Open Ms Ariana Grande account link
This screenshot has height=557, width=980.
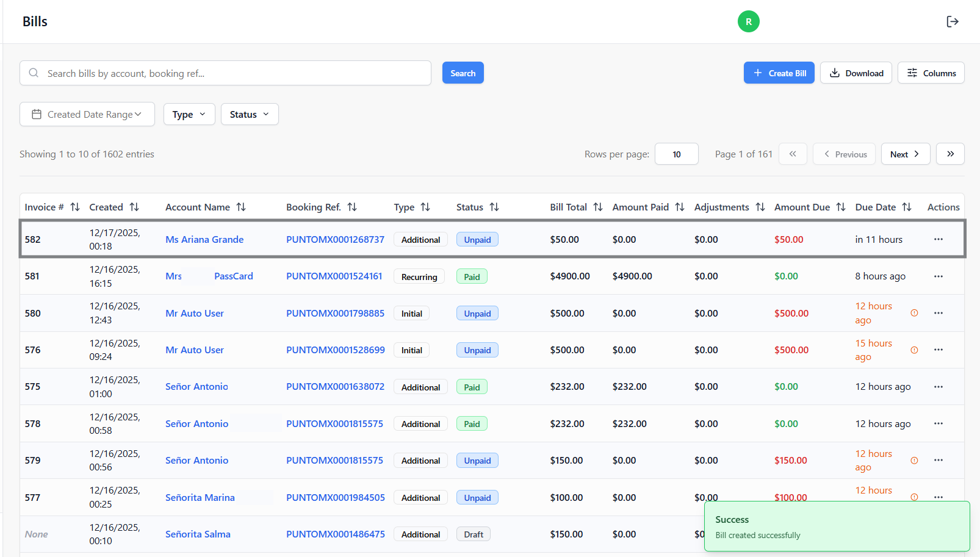coord(204,240)
